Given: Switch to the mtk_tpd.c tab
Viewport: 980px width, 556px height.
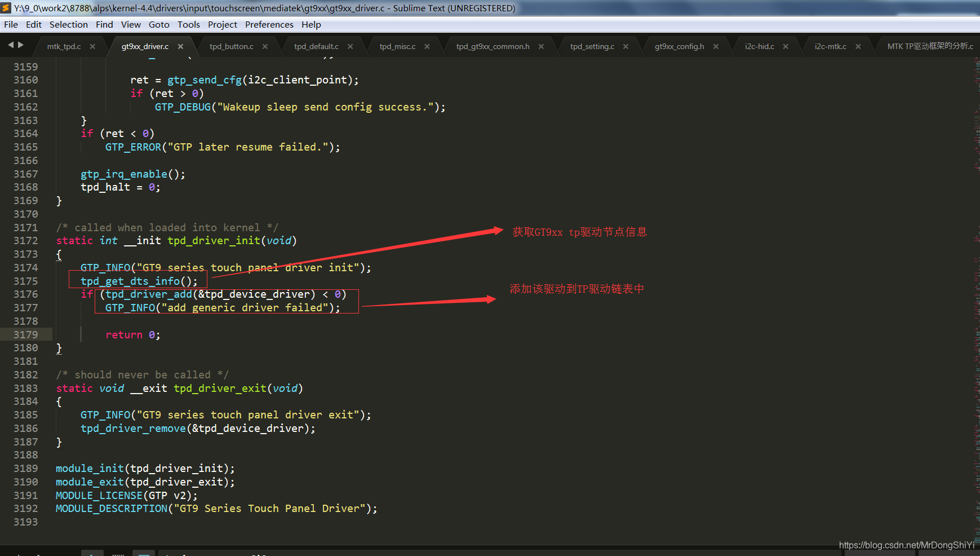Looking at the screenshot, I should [x=64, y=46].
